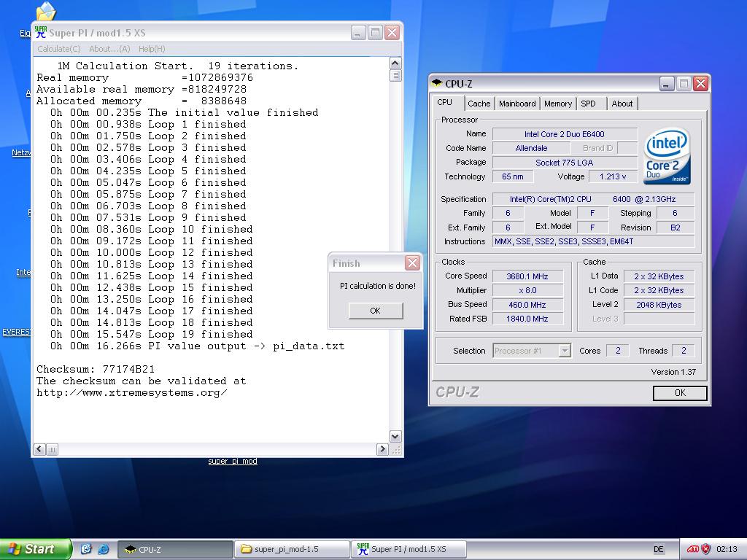
Task: Switch to CPU-Z taskbar button
Action: coord(175,549)
